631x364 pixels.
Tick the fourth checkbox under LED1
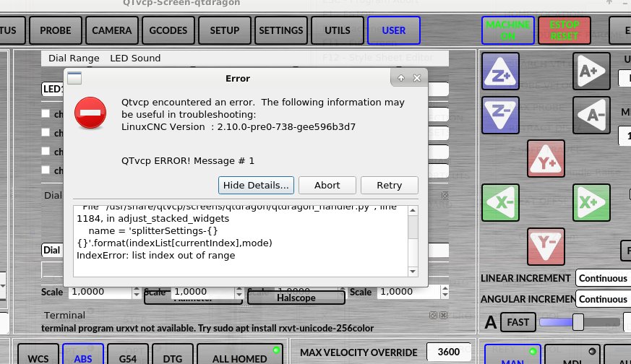point(46,170)
